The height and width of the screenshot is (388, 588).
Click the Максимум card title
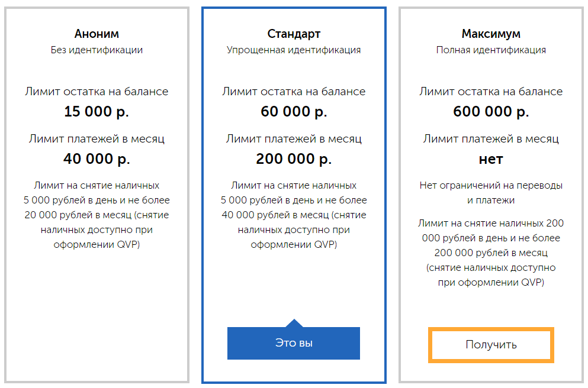click(x=491, y=34)
